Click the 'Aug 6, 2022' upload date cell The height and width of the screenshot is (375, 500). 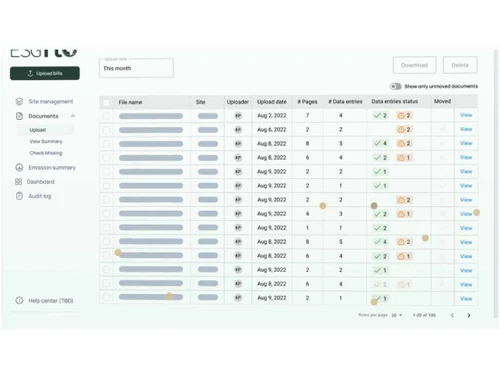pyautogui.click(x=272, y=129)
